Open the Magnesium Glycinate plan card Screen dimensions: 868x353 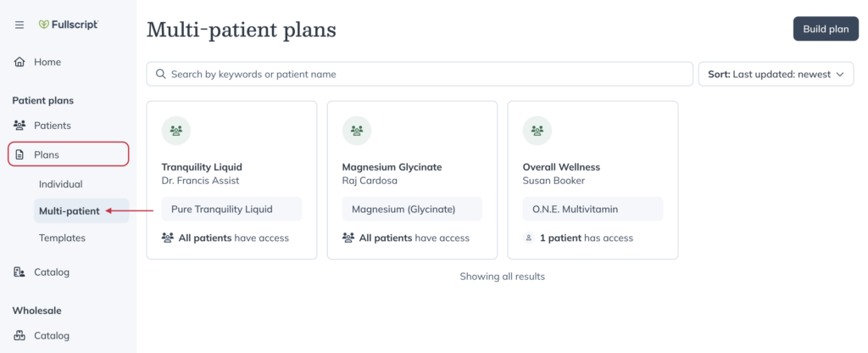[x=413, y=180]
